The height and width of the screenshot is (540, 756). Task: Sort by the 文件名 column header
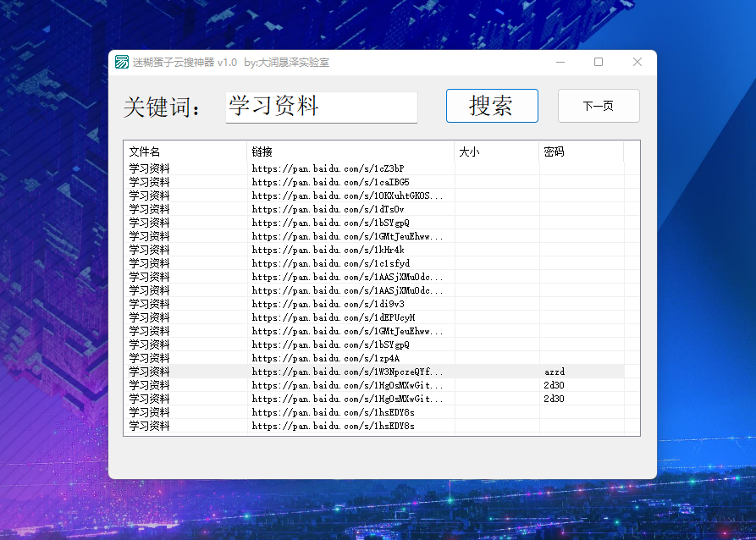pyautogui.click(x=185, y=152)
